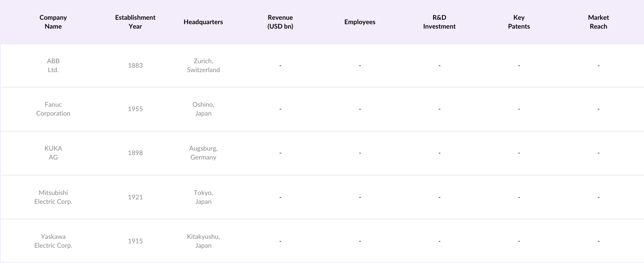Select the Yaskawa Electric Corp. cell

click(53, 241)
